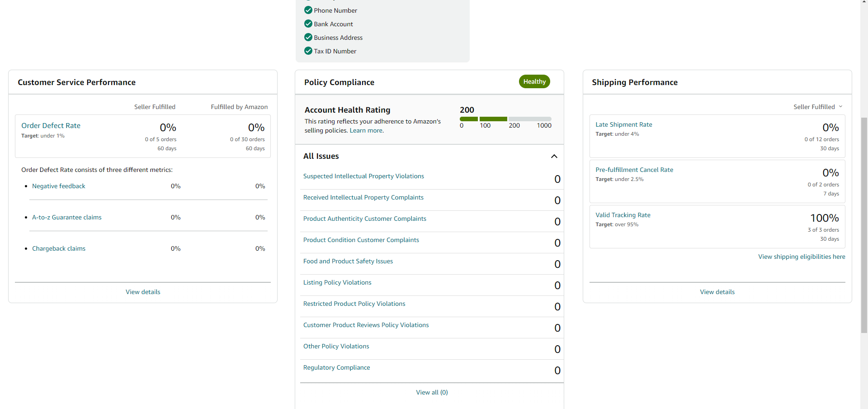Click the Tax ID Number label

pyautogui.click(x=335, y=51)
